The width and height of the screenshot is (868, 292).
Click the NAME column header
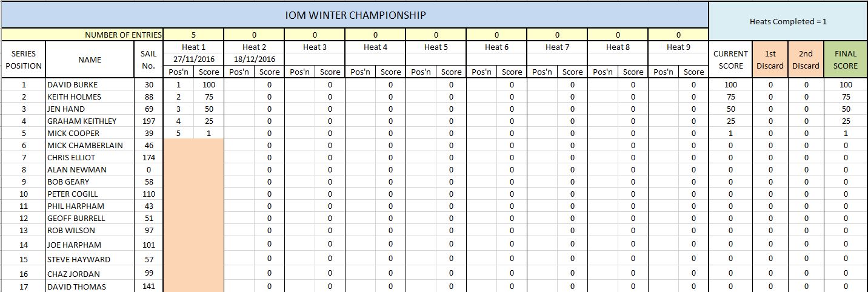click(x=90, y=59)
